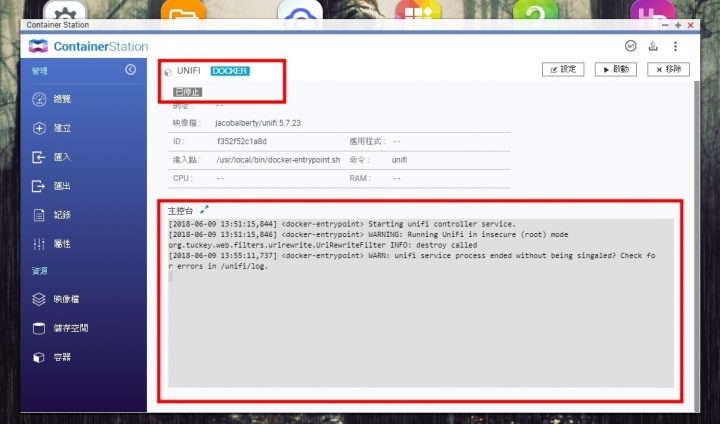Click the 建立 plus icon

point(39,128)
